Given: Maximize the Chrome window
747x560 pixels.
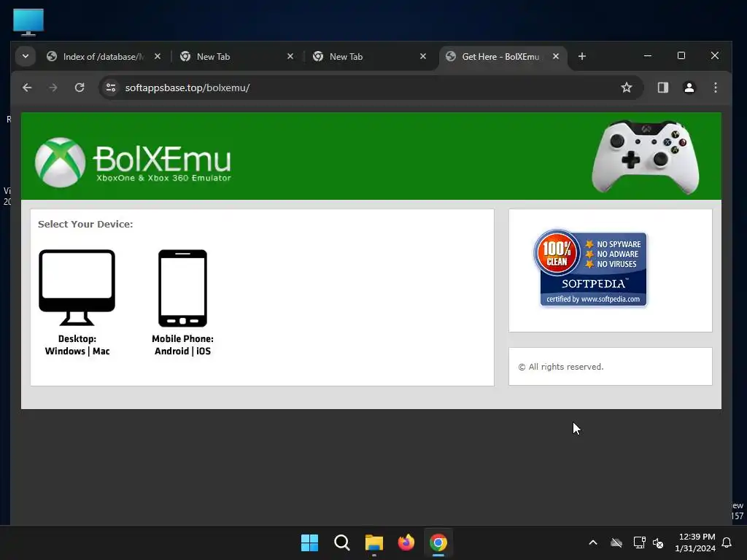Looking at the screenshot, I should coord(681,55).
